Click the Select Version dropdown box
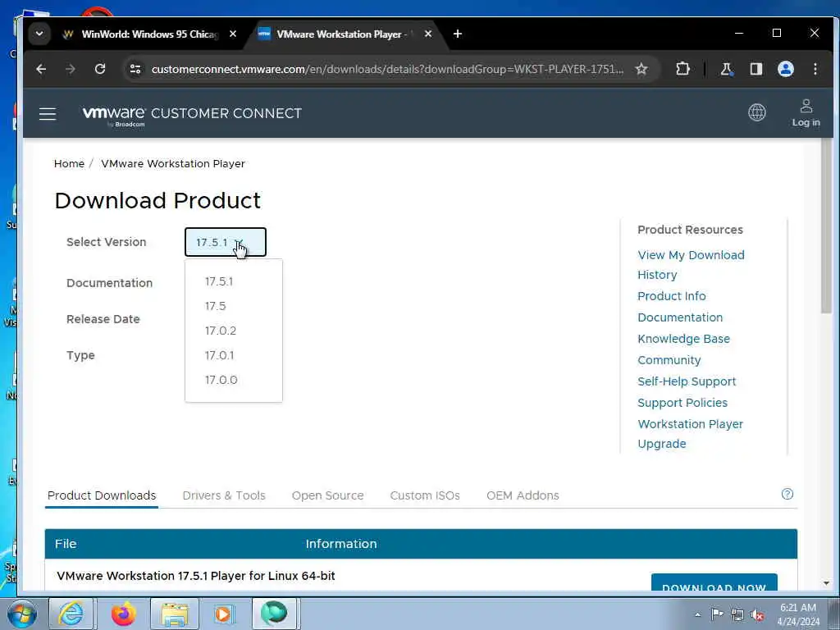The image size is (840, 630). [225, 242]
